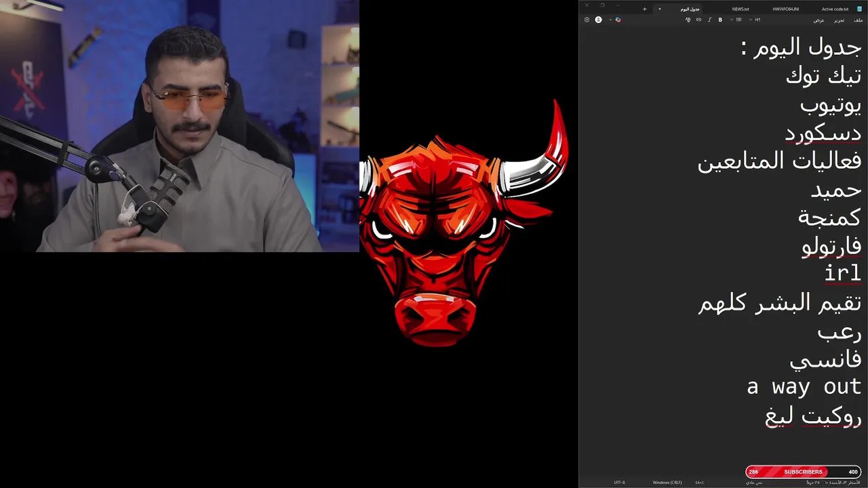Open the H1 heading dropdown
This screenshot has width=868, height=488.
(x=755, y=20)
